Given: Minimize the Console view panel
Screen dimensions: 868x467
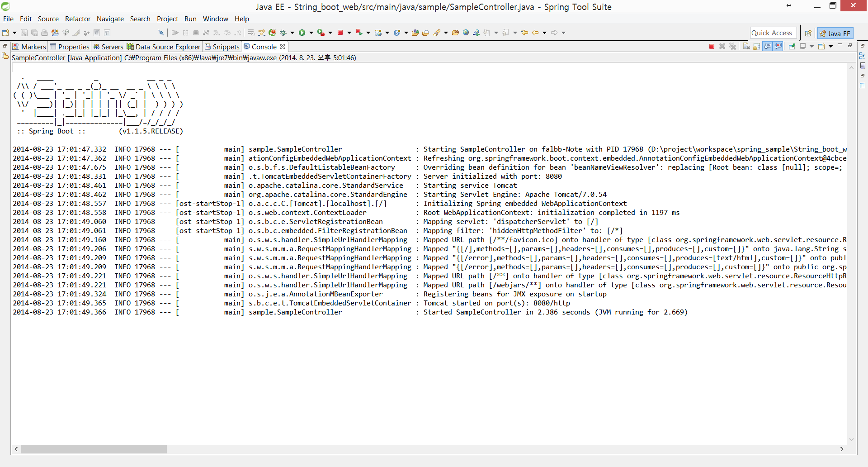Looking at the screenshot, I should pyautogui.click(x=840, y=45).
